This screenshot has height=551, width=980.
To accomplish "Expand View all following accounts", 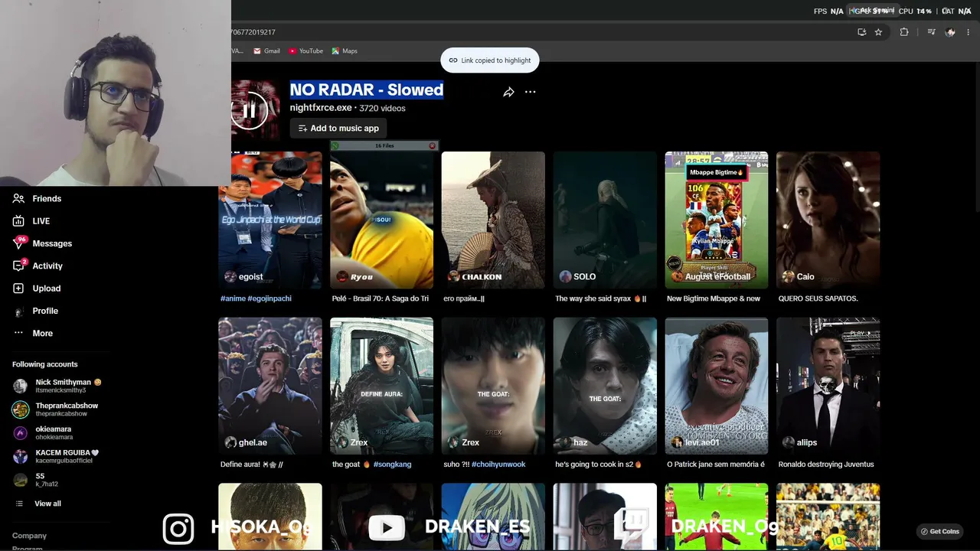I will point(47,504).
